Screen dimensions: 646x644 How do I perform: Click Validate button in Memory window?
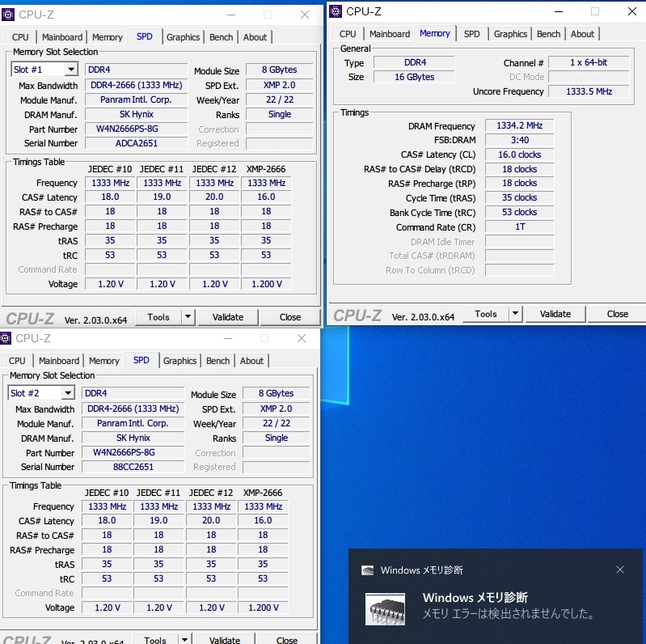pyautogui.click(x=555, y=314)
